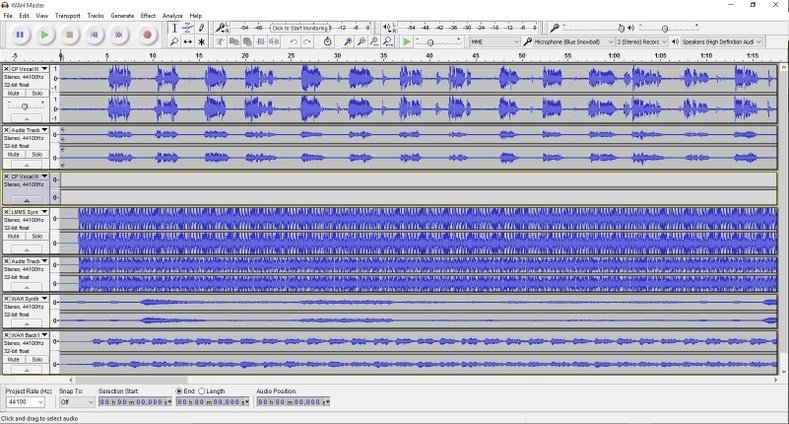
Task: Click the Skip to Start button
Action: [94, 35]
